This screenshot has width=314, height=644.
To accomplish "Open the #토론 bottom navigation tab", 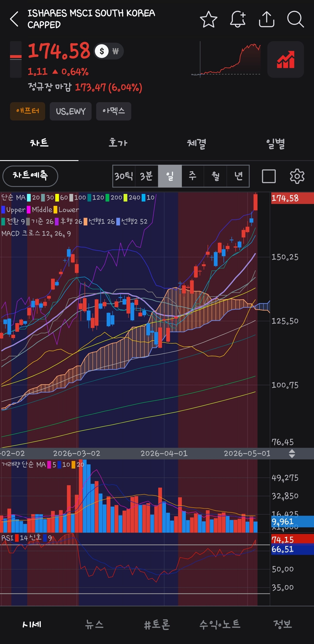I will [157, 624].
